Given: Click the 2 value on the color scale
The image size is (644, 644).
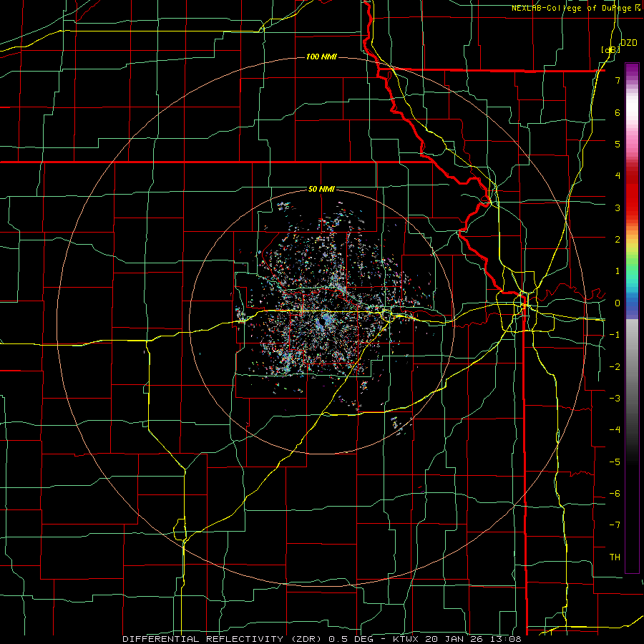Looking at the screenshot, I should click(618, 240).
